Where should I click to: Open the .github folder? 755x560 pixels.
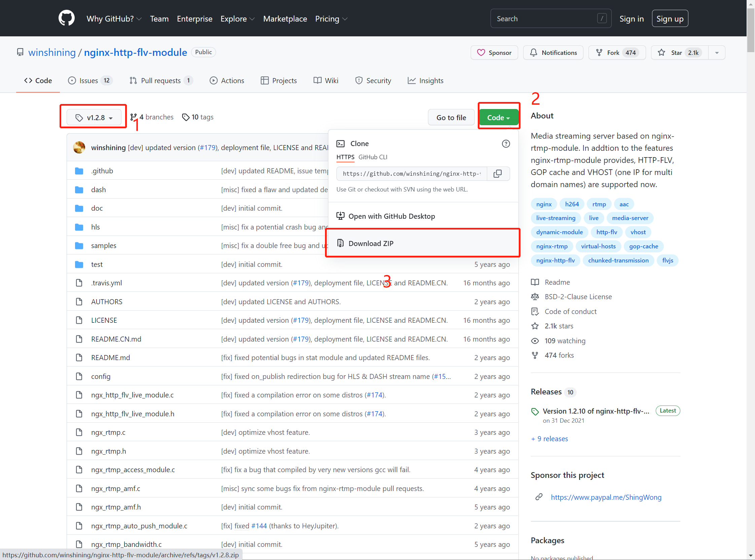(x=102, y=171)
